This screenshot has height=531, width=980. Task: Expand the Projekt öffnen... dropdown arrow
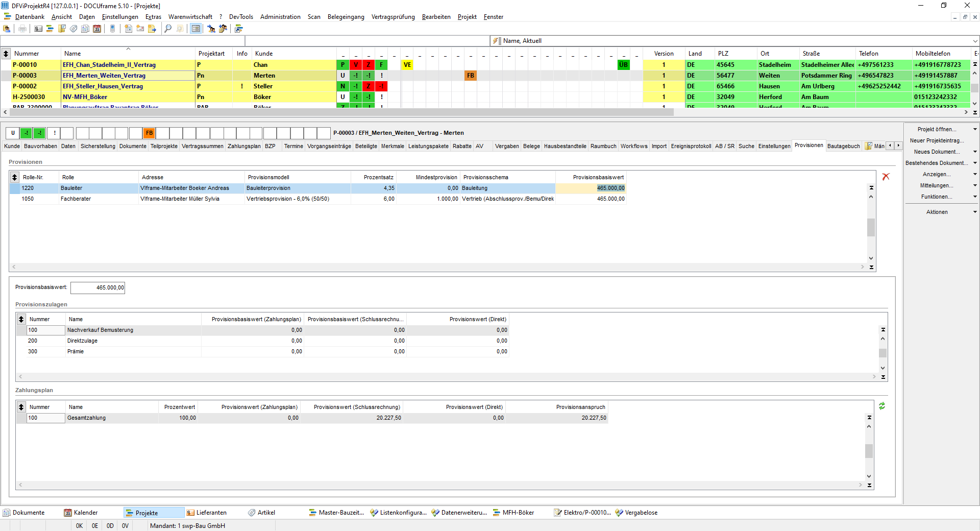click(975, 130)
